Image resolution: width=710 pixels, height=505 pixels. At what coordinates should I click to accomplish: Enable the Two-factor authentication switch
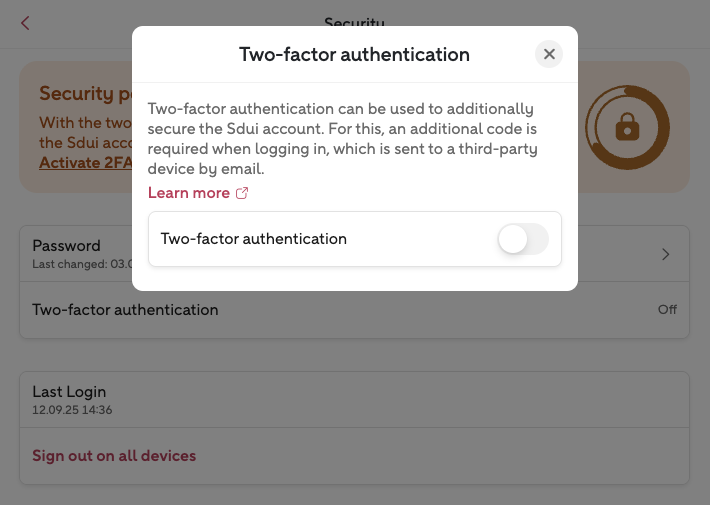(523, 239)
